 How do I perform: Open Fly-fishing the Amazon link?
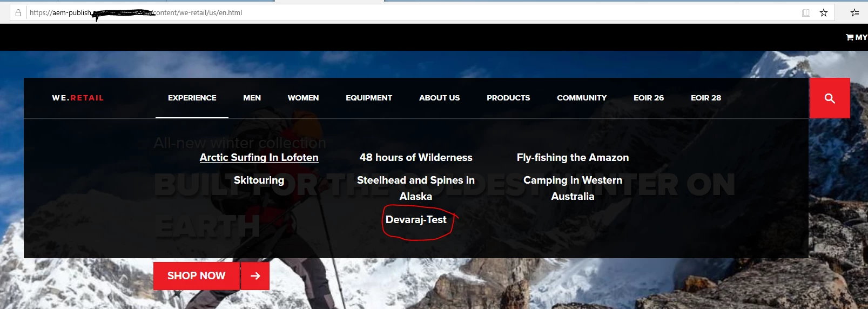click(573, 157)
